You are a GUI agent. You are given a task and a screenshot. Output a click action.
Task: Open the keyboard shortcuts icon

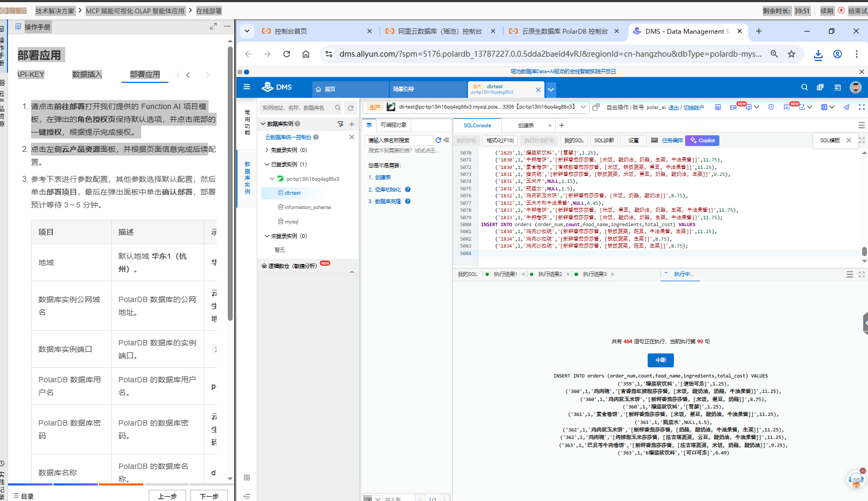655,140
